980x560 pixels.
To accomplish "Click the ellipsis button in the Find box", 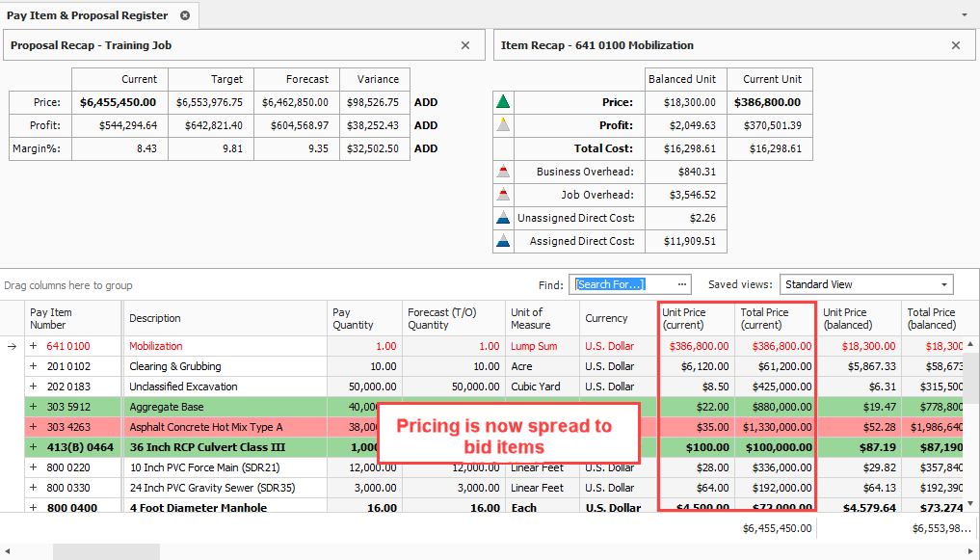I will tap(682, 284).
